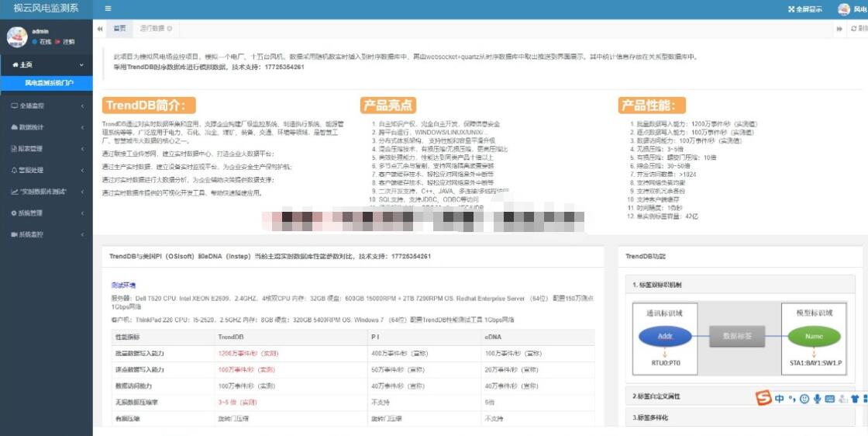Click the Sogou S input method logo
Screen dimensions: 868x436
(x=764, y=398)
